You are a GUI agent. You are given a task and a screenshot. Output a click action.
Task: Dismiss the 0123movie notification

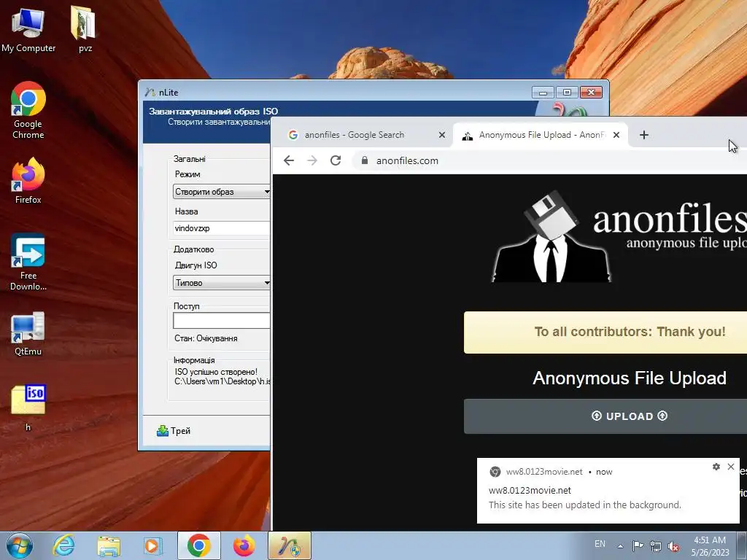pyautogui.click(x=731, y=467)
